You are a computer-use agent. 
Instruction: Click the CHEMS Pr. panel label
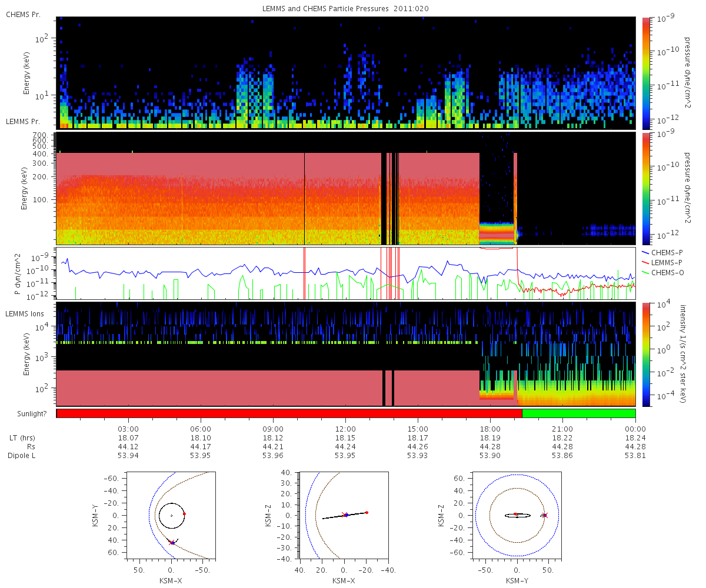coord(23,14)
